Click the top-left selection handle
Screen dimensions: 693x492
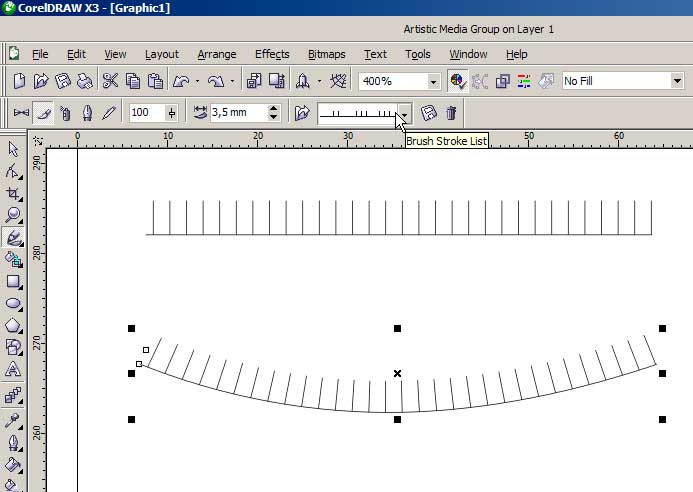pos(131,328)
